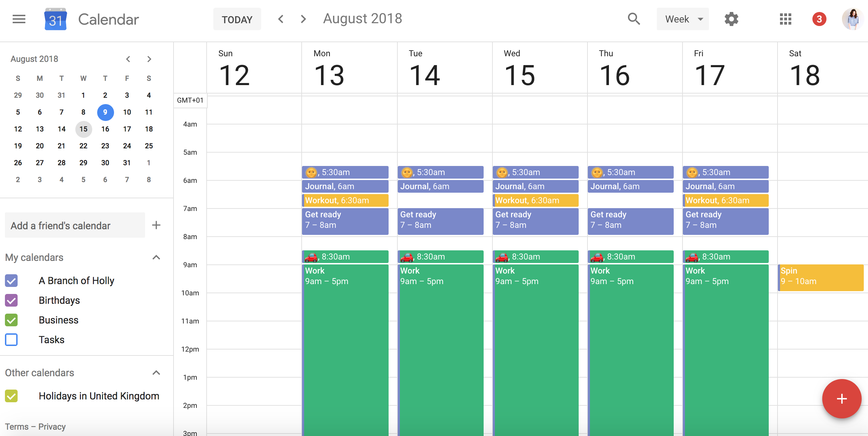Open the account profile avatar

coord(852,19)
